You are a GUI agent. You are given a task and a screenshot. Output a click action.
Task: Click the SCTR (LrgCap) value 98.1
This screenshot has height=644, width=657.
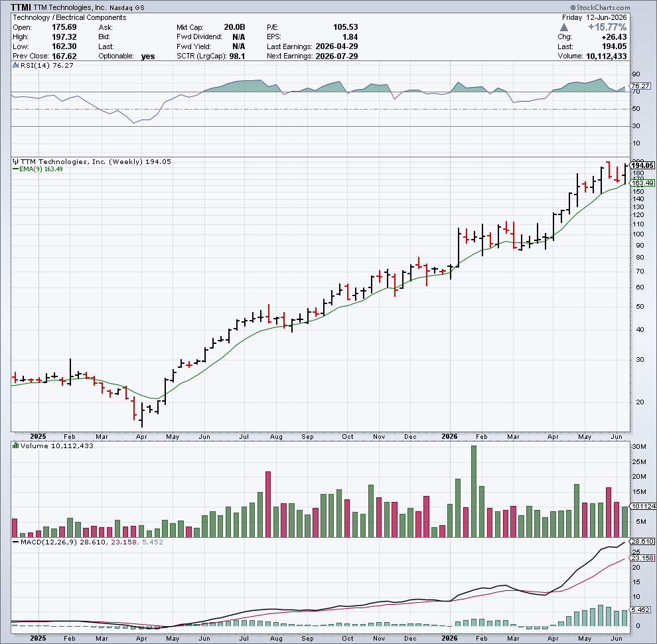237,56
